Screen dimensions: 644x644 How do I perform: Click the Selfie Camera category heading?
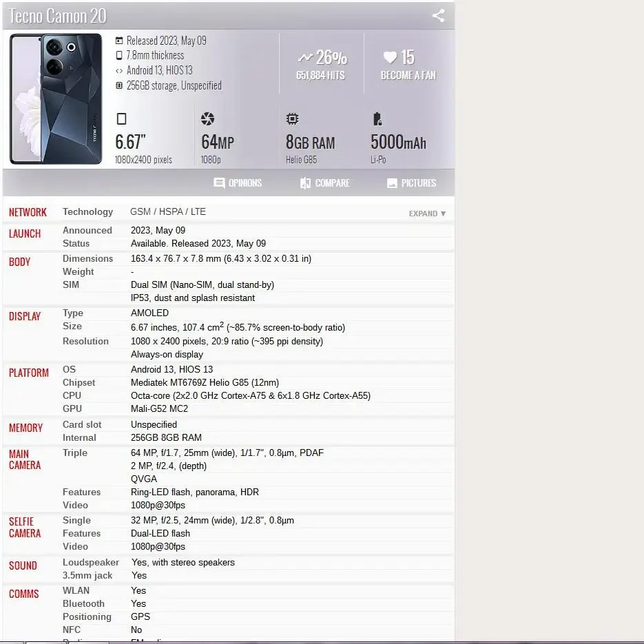pyautogui.click(x=25, y=528)
